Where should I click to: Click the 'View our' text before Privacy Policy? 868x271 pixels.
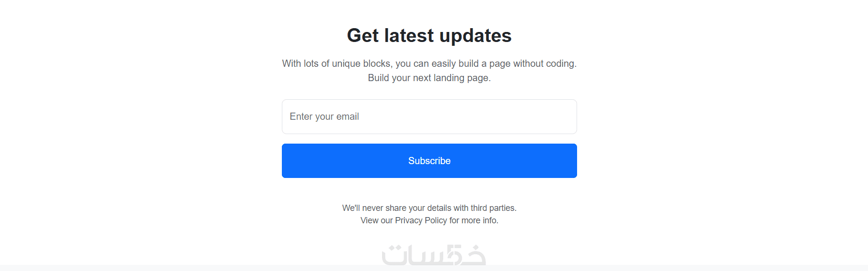[x=376, y=220]
